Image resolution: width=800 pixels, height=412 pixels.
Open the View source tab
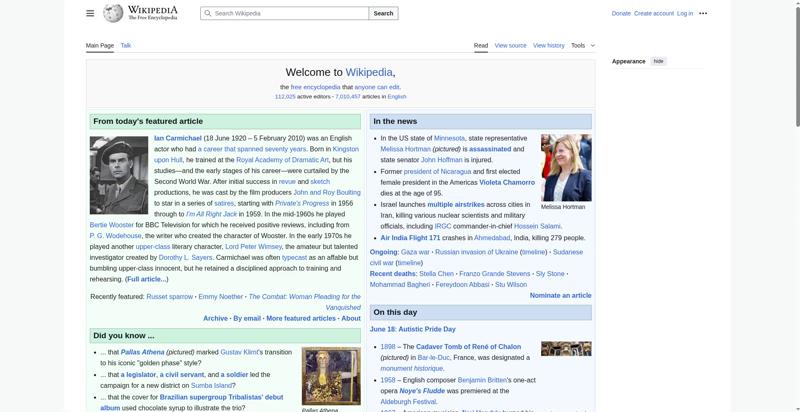510,45
